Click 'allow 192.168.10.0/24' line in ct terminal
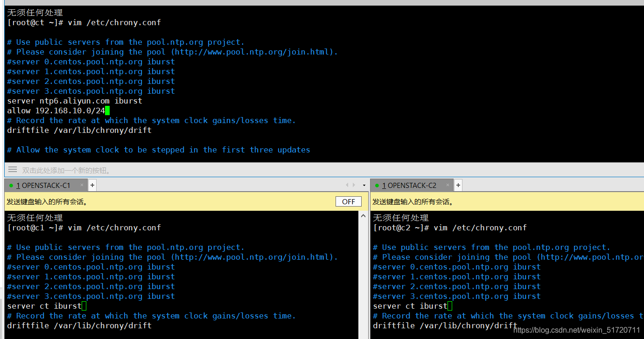Screen dimensions: 644x339 [56, 111]
